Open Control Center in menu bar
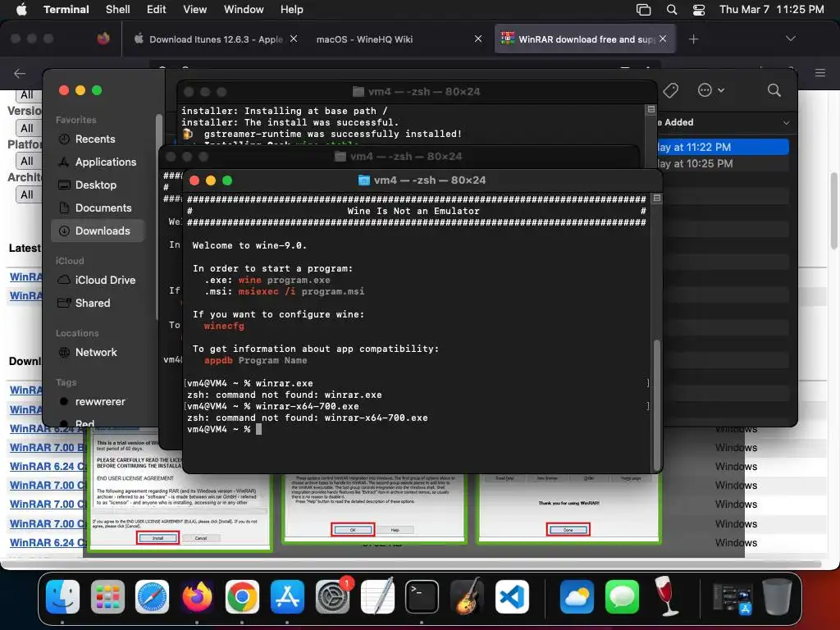This screenshot has height=630, width=840. [699, 9]
